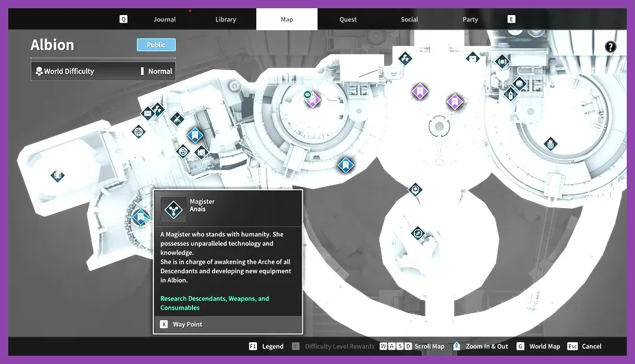This screenshot has width=635, height=364.
Task: Click Difficulty Level Rewards
Action: point(333,347)
